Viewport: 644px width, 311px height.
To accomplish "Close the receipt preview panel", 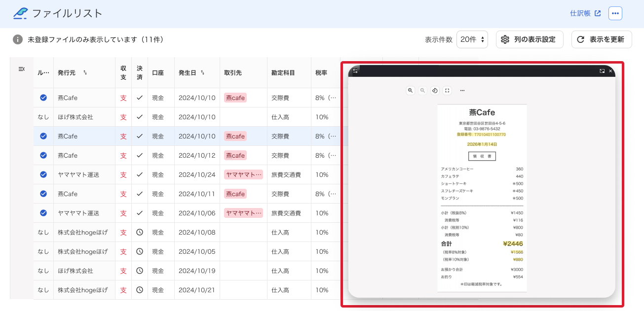I will 610,71.
